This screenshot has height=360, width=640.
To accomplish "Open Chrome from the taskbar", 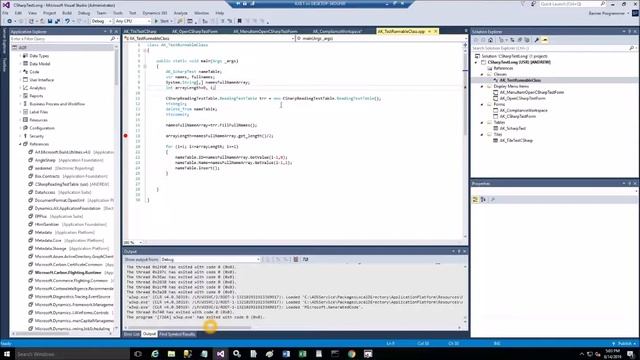I will tap(352, 354).
